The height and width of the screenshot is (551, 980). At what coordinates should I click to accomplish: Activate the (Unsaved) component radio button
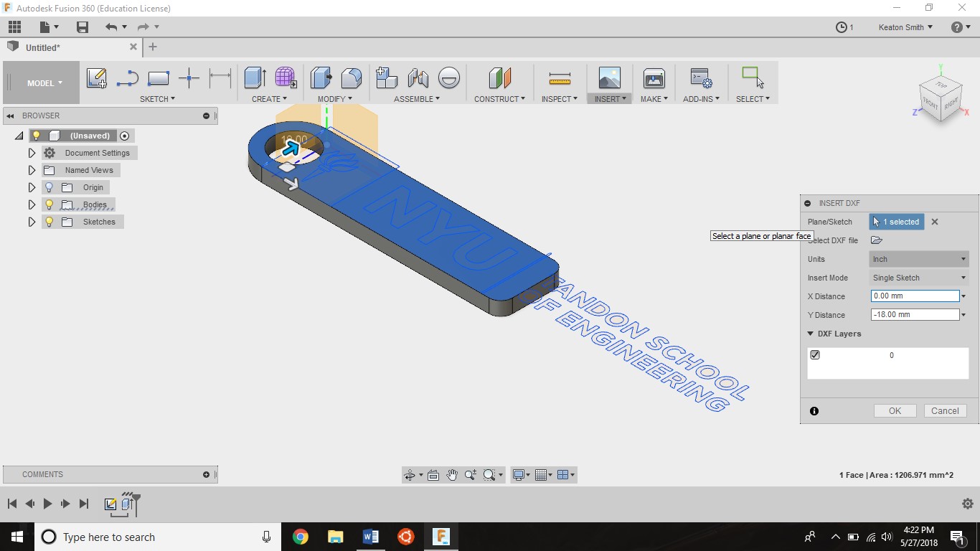(124, 136)
